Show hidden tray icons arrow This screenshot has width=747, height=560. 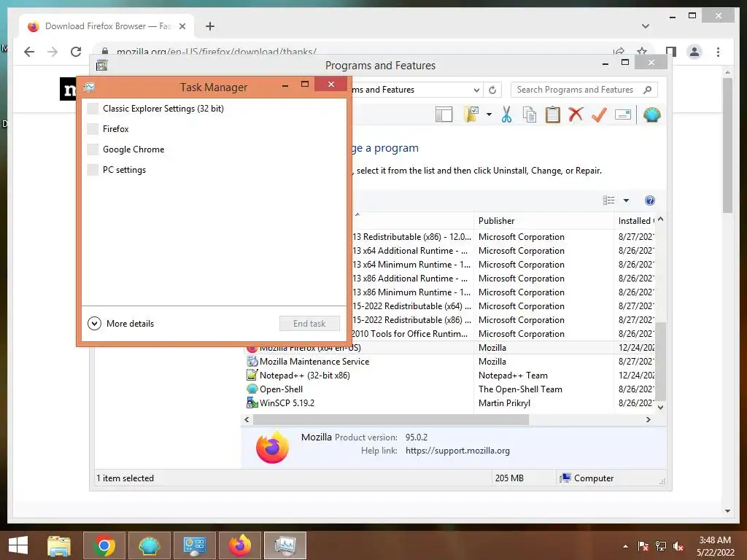pos(625,546)
